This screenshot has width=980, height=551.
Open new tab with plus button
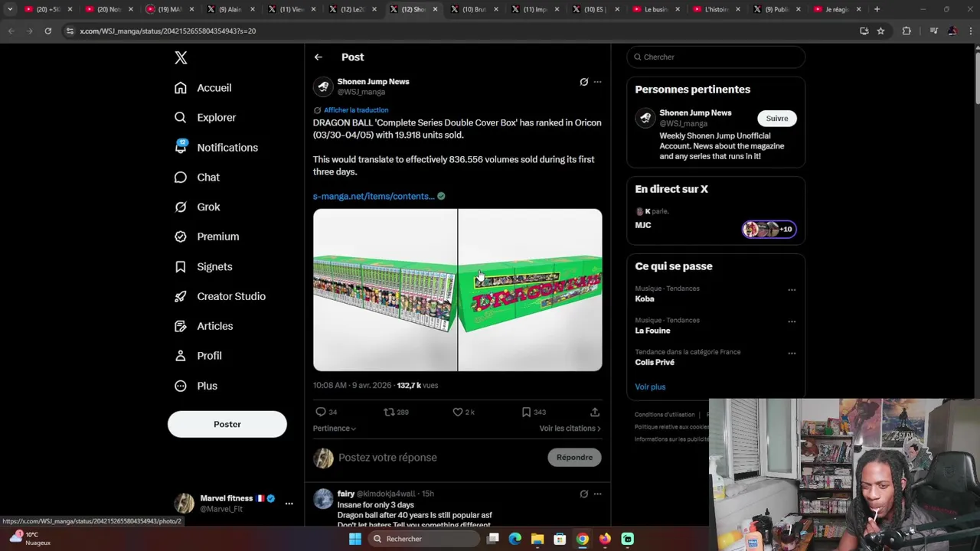click(877, 9)
